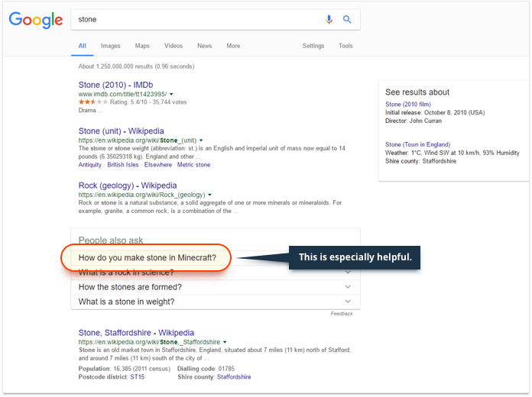
Task: Expand chevron for 'What is a rock in science?'
Action: tap(348, 273)
